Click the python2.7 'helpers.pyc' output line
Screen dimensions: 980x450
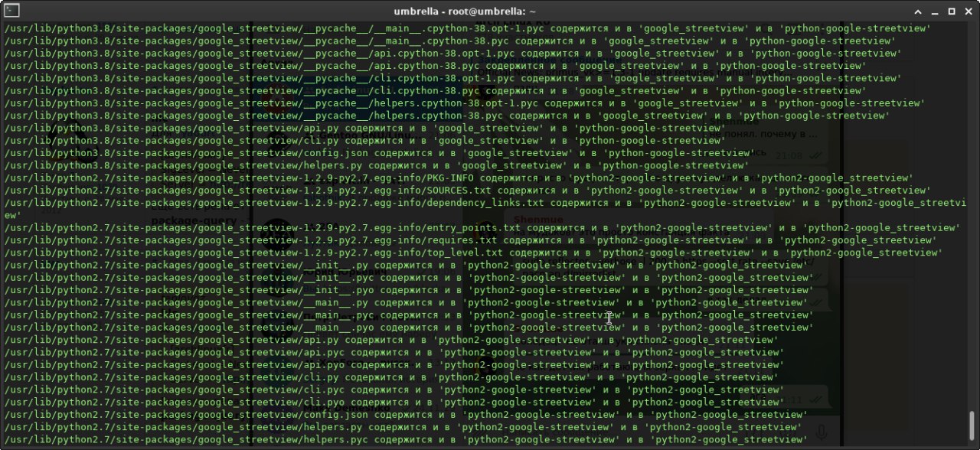(x=405, y=439)
